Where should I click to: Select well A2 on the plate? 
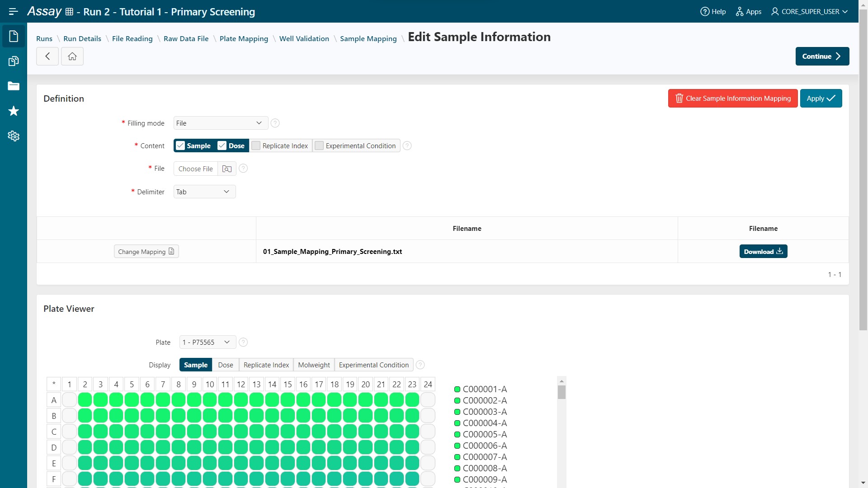(x=85, y=400)
